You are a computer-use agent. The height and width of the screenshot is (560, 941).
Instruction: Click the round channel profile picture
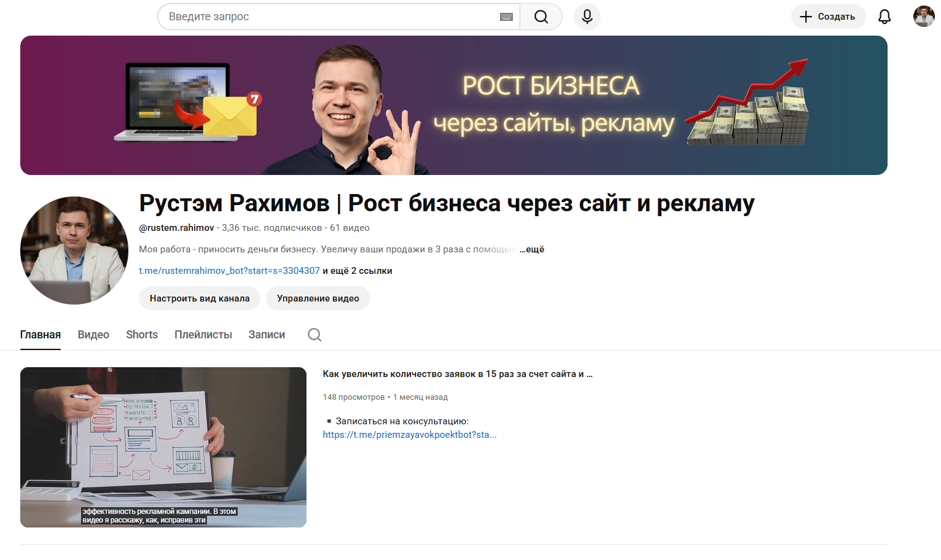tap(74, 251)
